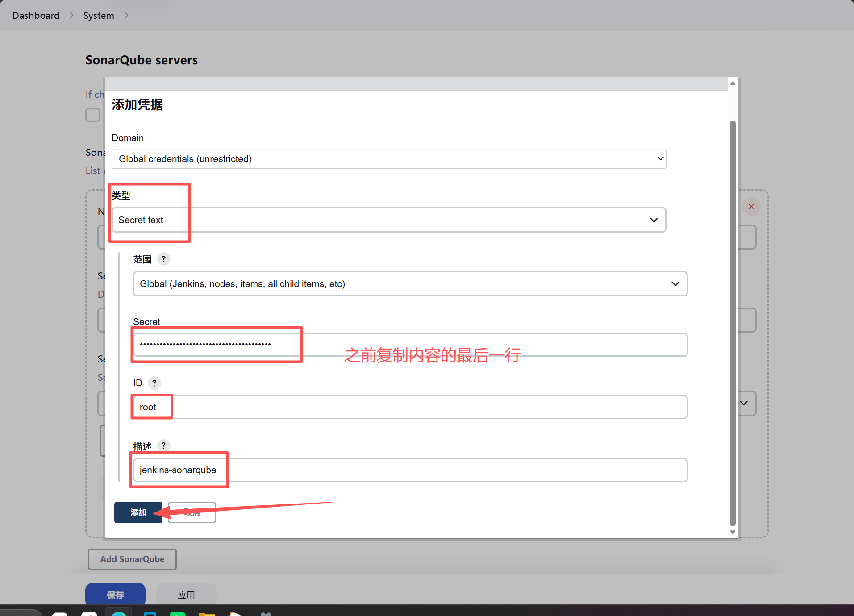Save settings with the 保存 button
854x616 pixels.
[115, 595]
